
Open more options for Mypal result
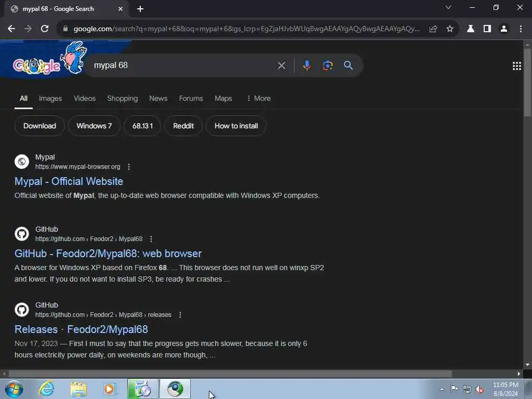(x=129, y=167)
